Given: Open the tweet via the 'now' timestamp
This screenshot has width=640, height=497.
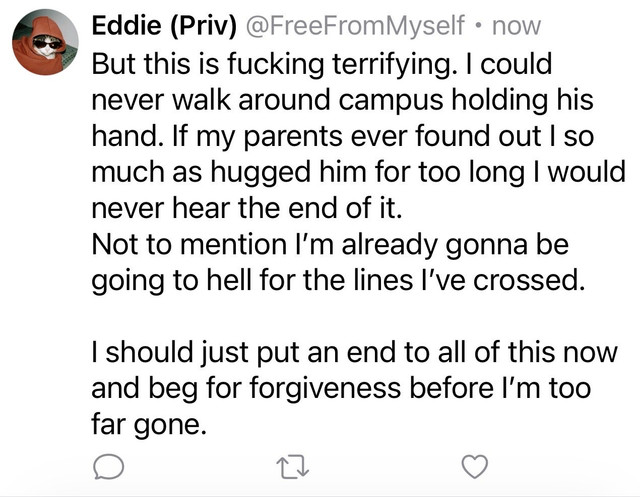Looking at the screenshot, I should [516, 27].
